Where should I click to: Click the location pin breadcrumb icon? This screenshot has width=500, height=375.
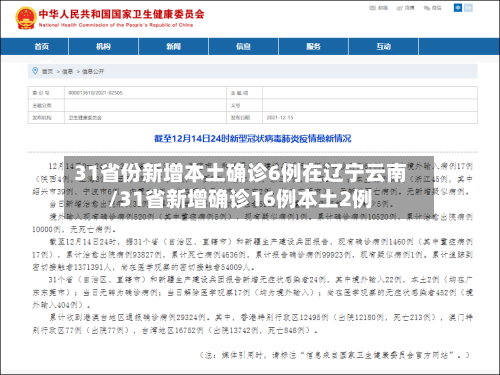[x=35, y=71]
